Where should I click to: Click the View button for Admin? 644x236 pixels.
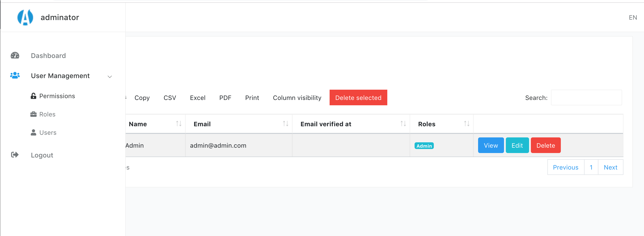pos(491,145)
